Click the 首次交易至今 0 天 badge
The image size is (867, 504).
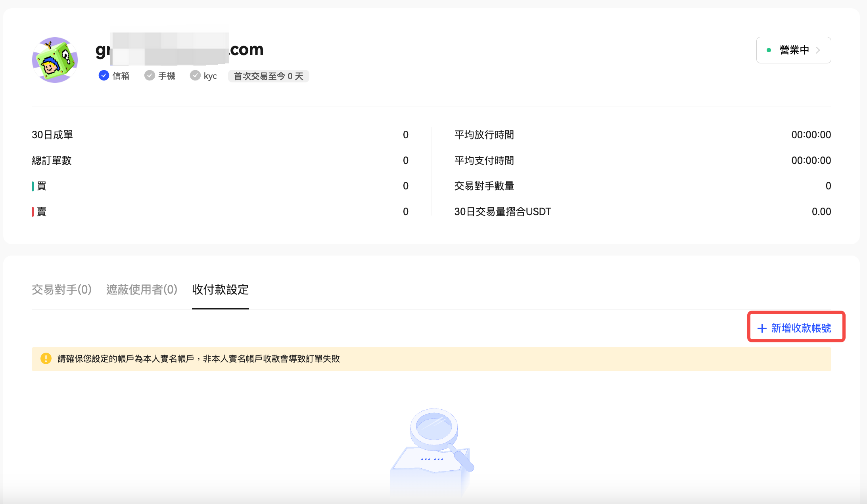[268, 76]
